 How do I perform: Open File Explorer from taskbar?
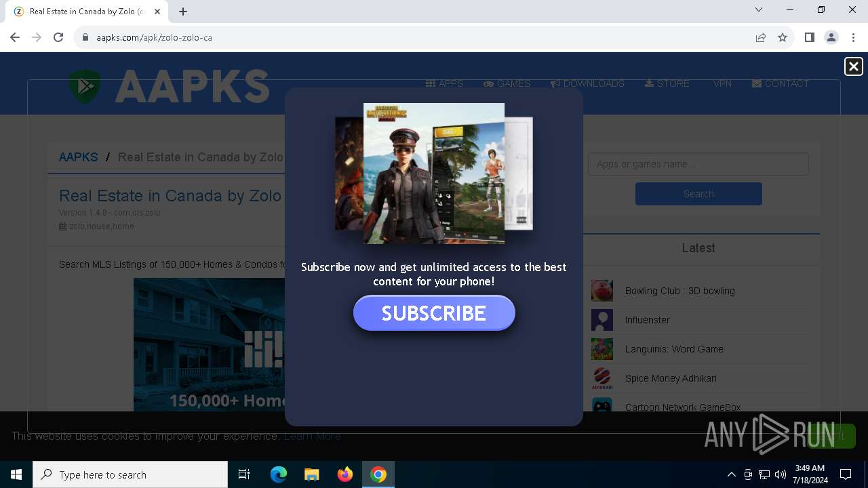pos(312,474)
